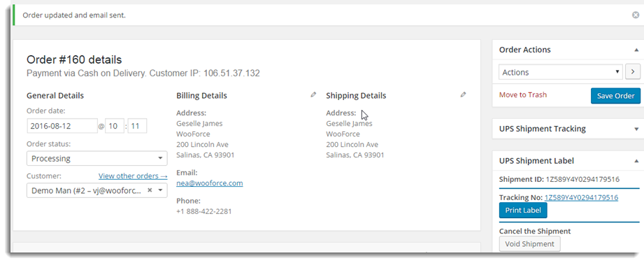644x263 pixels.
Task: Collapse the UPS Shipment Label panel
Action: pos(636,161)
